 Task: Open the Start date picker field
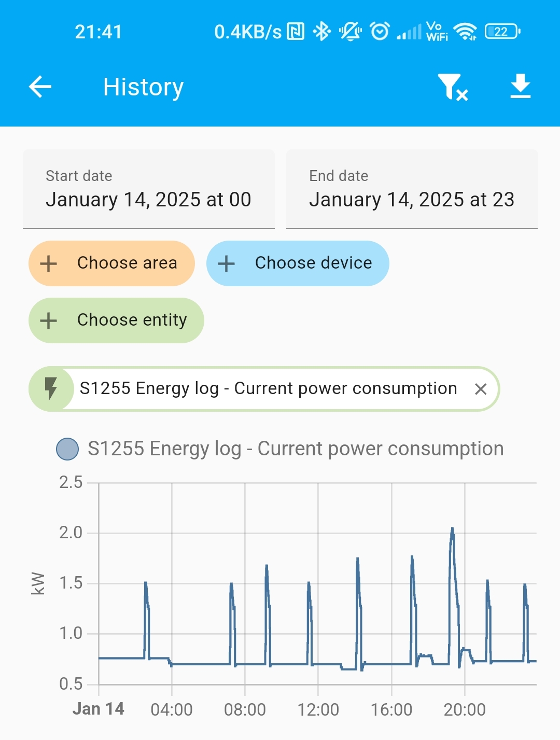[149, 189]
